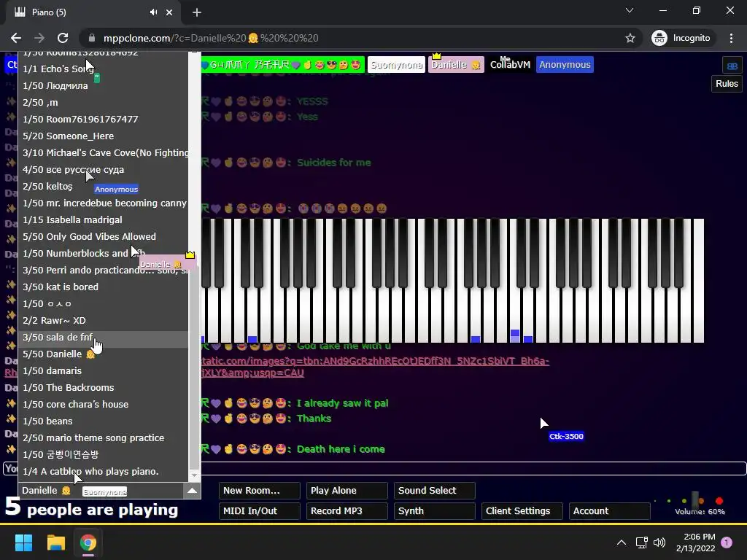
Task: Click New Room... button
Action: coord(259,491)
